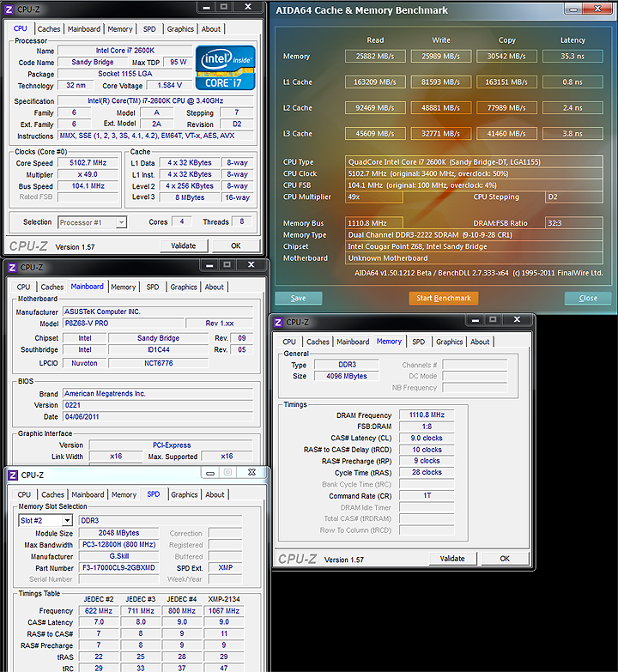Maximize the Mainboard CPU-Z window
Viewport: 618px width, 672px height.
pyautogui.click(x=227, y=265)
